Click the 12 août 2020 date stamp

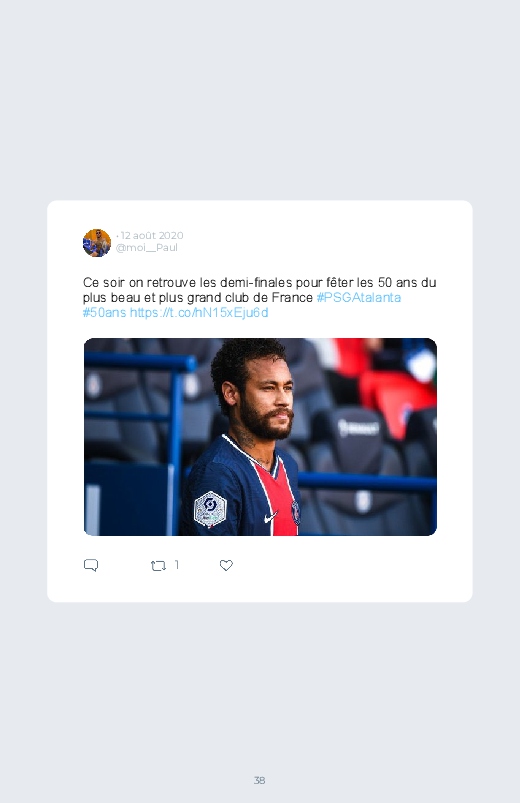coord(152,236)
